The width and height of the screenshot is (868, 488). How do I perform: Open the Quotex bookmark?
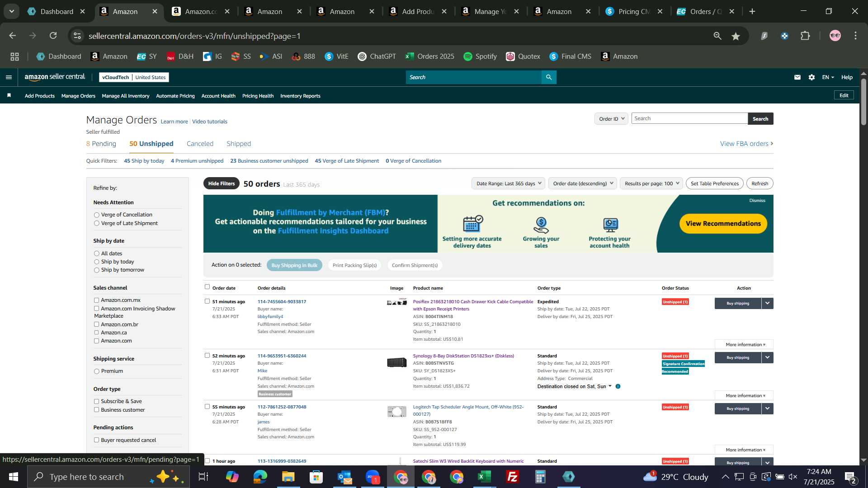523,56
